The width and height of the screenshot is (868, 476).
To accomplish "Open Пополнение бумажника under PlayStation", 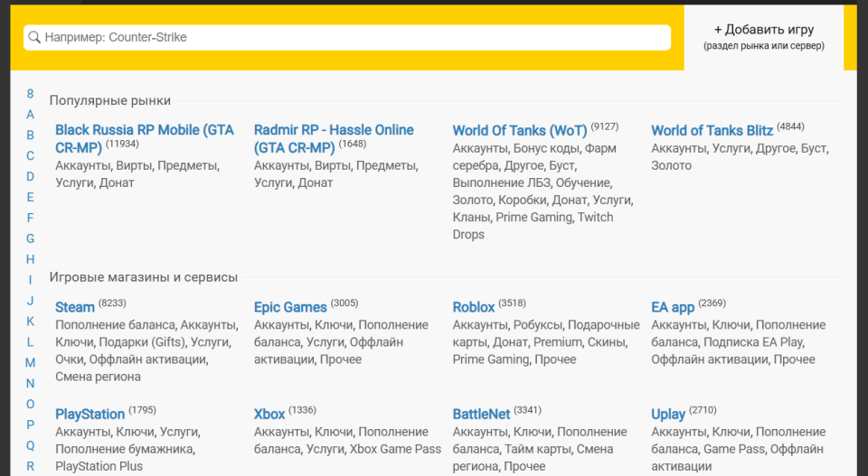I will coord(124,449).
